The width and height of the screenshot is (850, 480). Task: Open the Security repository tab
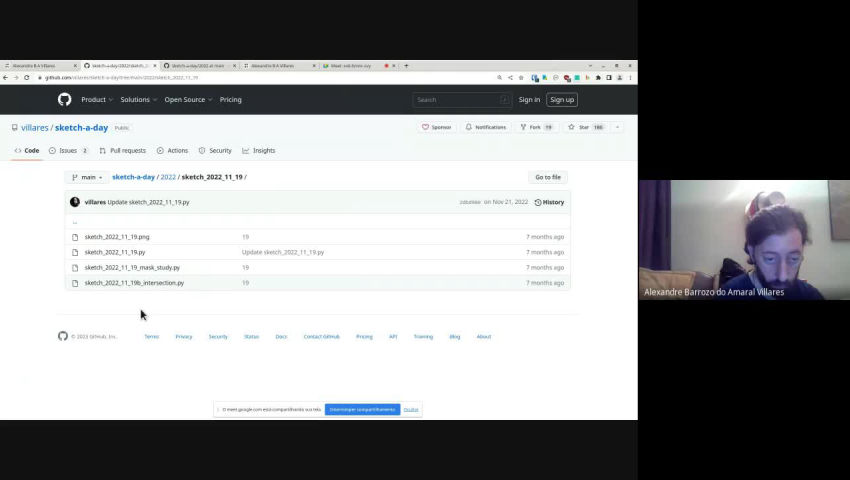215,151
